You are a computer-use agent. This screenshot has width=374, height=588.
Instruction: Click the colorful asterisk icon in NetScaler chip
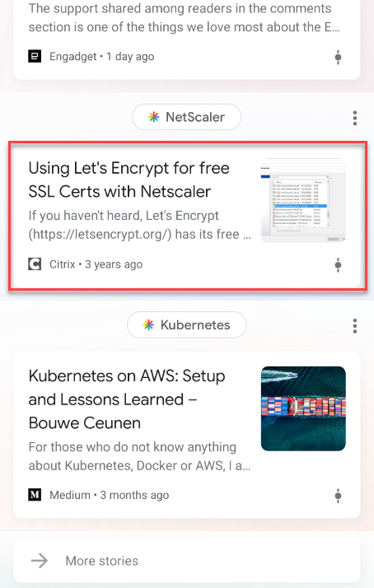click(153, 117)
